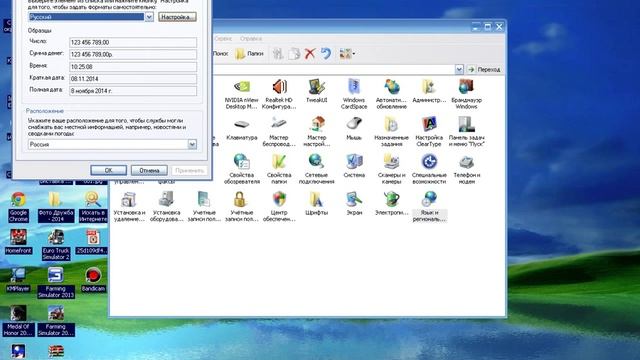Open Windows CardSpace applet
The image size is (640, 360).
pos(354,94)
